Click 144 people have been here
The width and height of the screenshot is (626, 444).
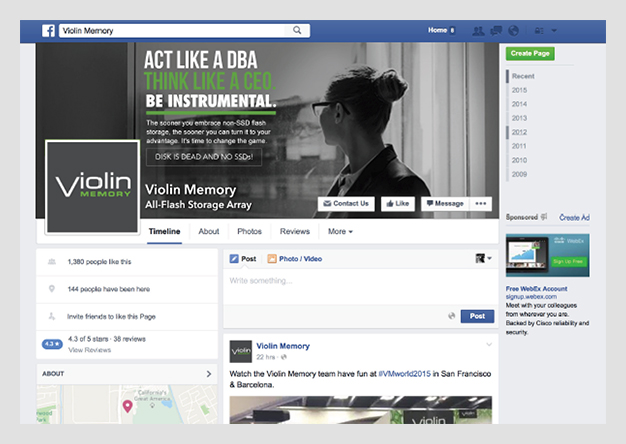109,289
